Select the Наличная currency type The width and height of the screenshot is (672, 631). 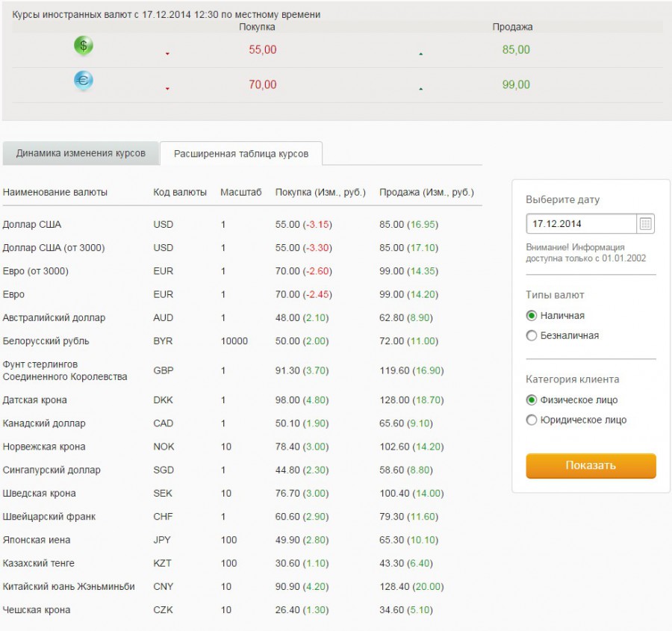pyautogui.click(x=532, y=315)
